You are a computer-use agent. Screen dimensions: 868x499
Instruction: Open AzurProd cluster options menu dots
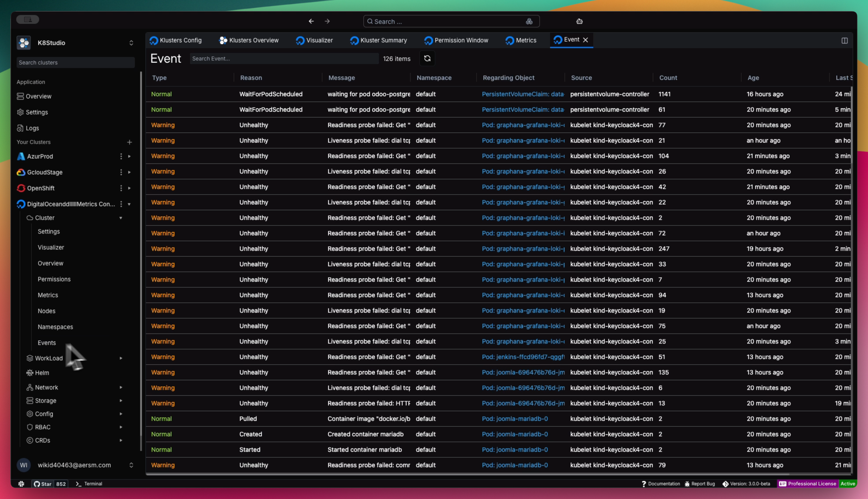click(x=121, y=156)
